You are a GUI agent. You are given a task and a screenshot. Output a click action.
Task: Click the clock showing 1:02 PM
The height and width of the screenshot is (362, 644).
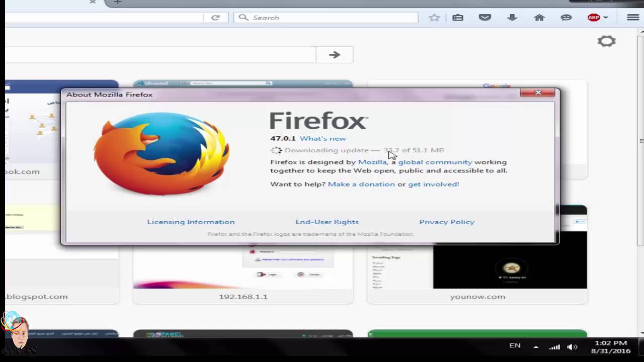pyautogui.click(x=610, y=343)
